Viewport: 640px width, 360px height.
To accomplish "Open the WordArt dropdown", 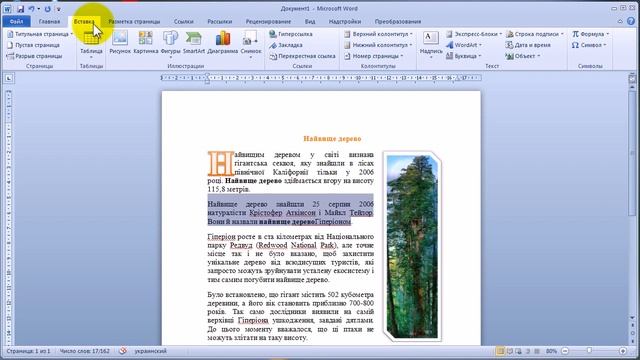I will [x=464, y=45].
